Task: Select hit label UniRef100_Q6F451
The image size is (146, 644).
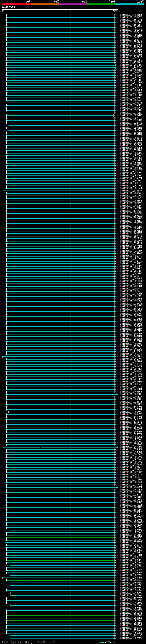Action: pos(131,369)
